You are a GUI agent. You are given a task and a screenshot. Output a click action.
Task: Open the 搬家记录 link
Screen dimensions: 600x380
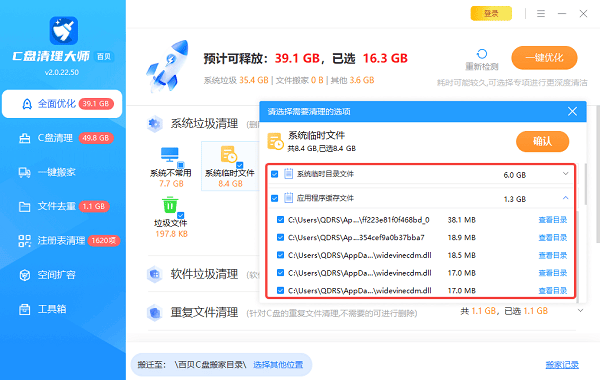point(562,365)
